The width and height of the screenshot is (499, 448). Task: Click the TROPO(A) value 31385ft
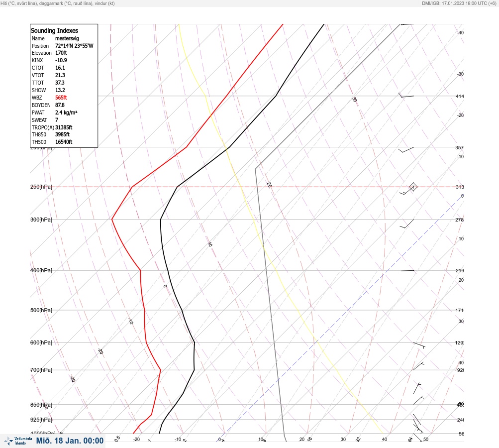point(64,127)
